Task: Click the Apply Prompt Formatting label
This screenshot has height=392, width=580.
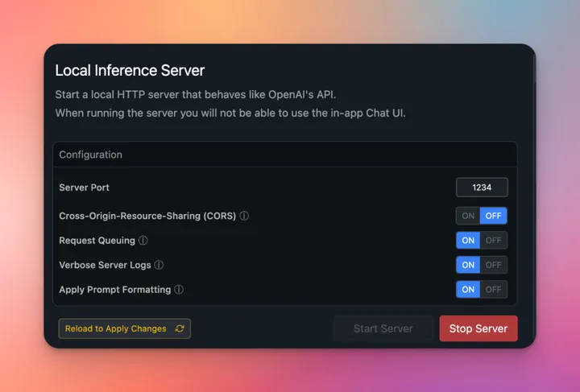Action: pyautogui.click(x=115, y=290)
